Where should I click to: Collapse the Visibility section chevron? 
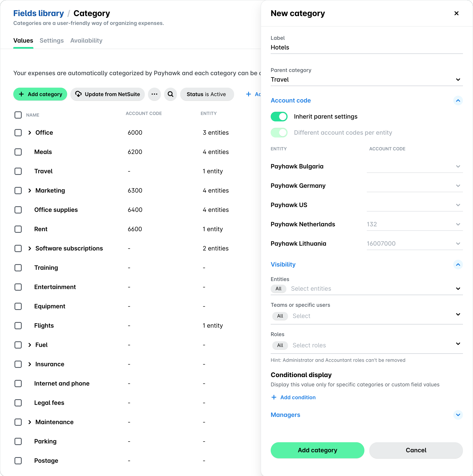[458, 264]
